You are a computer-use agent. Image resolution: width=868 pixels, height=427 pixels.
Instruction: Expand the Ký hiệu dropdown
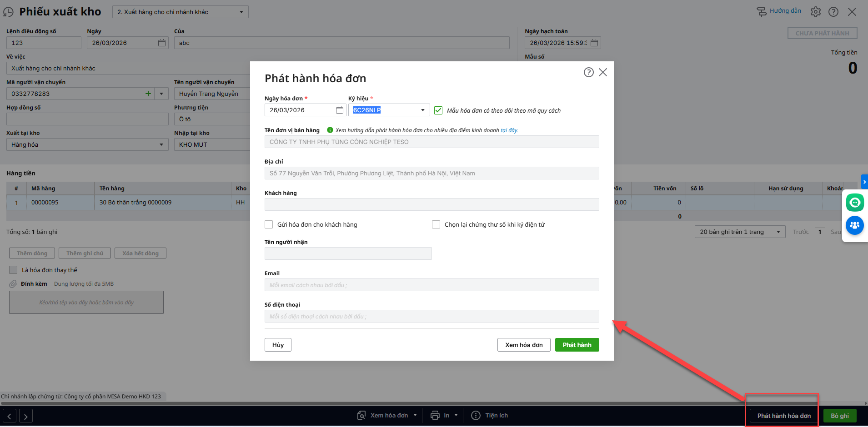[422, 110]
